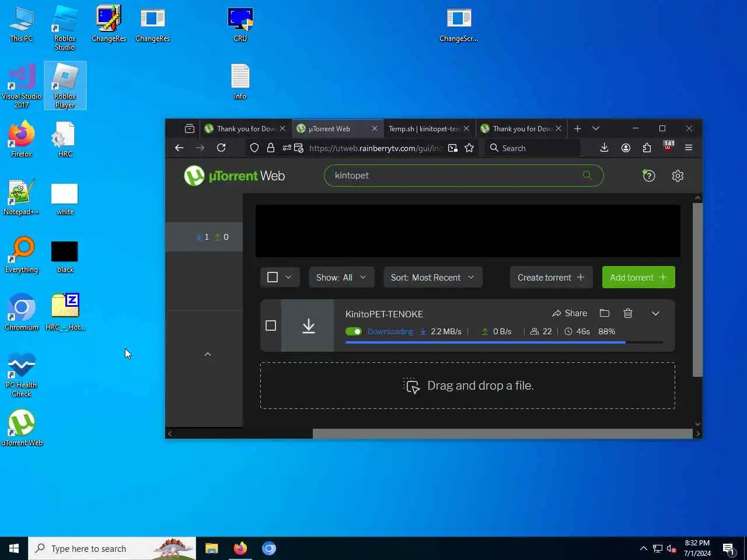Select uTorrent Web desktop shortcut
Screen dimensions: 747x560
pyautogui.click(x=22, y=428)
